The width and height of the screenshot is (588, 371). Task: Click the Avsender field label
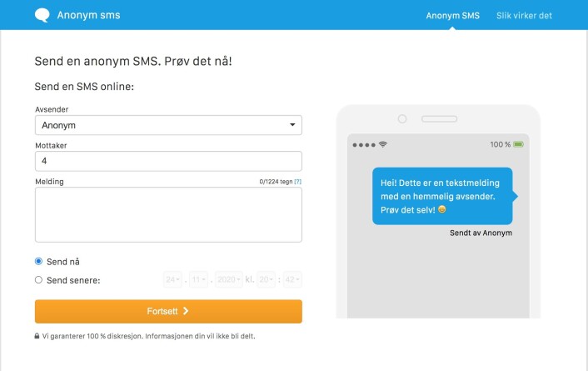[52, 110]
